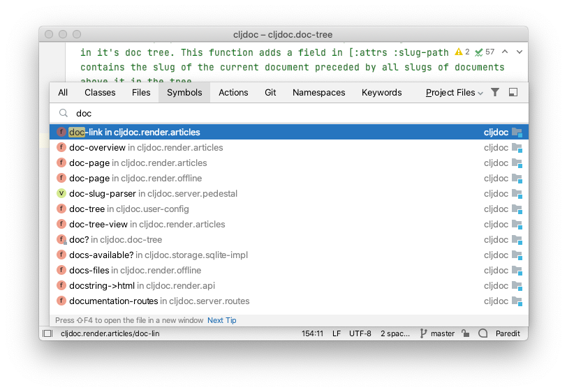Click the tool windows toggle in status bar

coord(47,333)
